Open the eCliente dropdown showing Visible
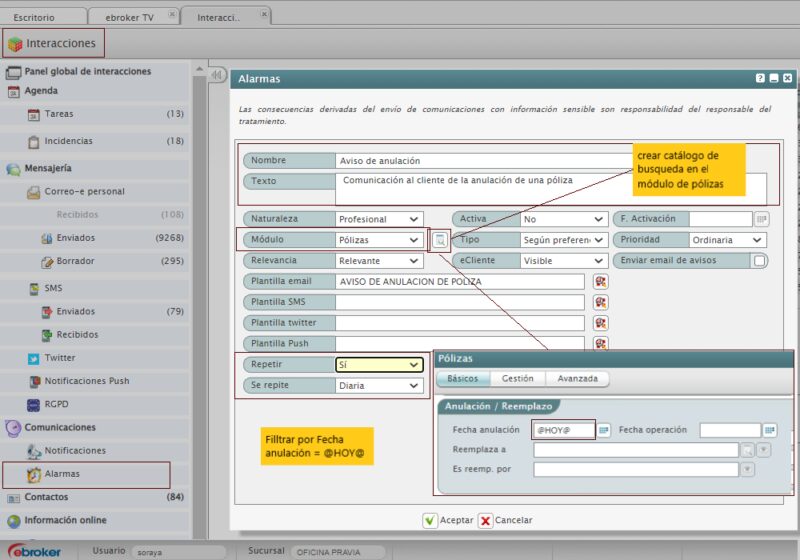800x560 pixels. [x=564, y=261]
